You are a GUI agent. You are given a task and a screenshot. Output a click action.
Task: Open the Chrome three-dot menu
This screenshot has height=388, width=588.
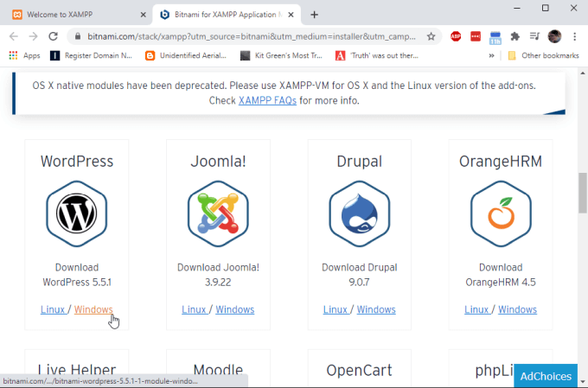point(574,36)
